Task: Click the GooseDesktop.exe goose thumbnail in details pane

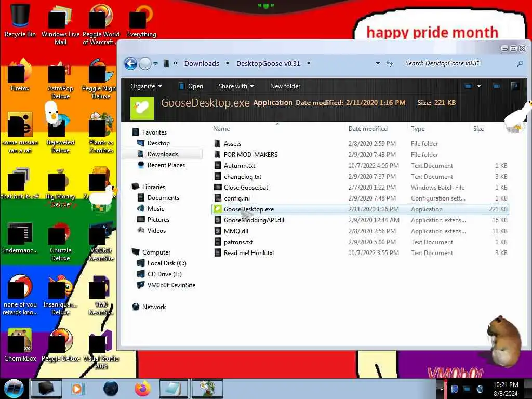Action: [x=142, y=108]
